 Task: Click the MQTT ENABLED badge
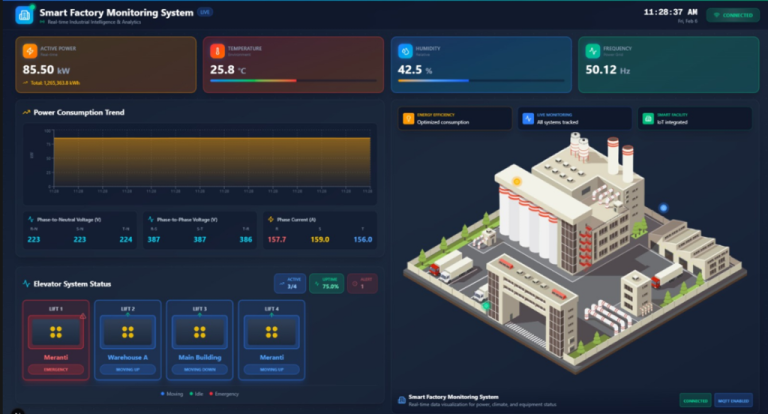pyautogui.click(x=733, y=401)
